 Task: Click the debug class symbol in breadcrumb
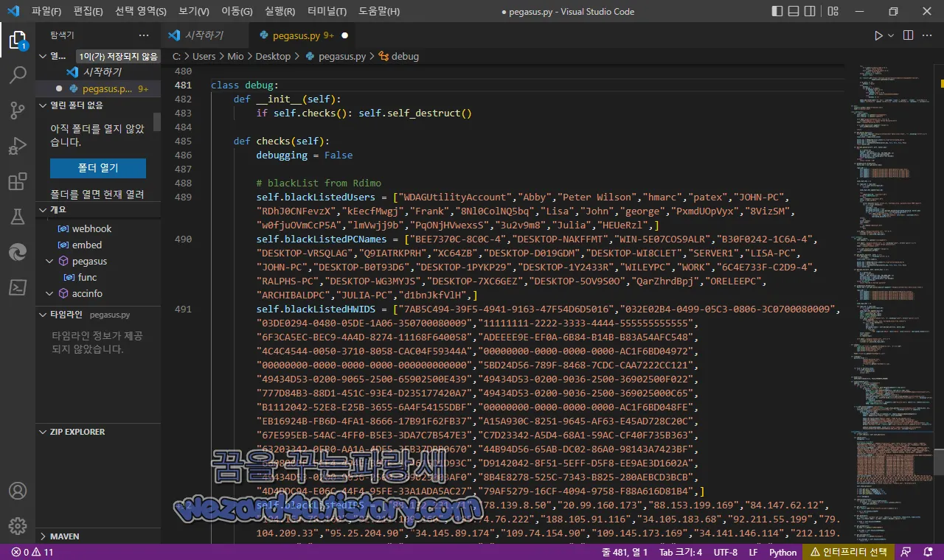[x=383, y=56]
